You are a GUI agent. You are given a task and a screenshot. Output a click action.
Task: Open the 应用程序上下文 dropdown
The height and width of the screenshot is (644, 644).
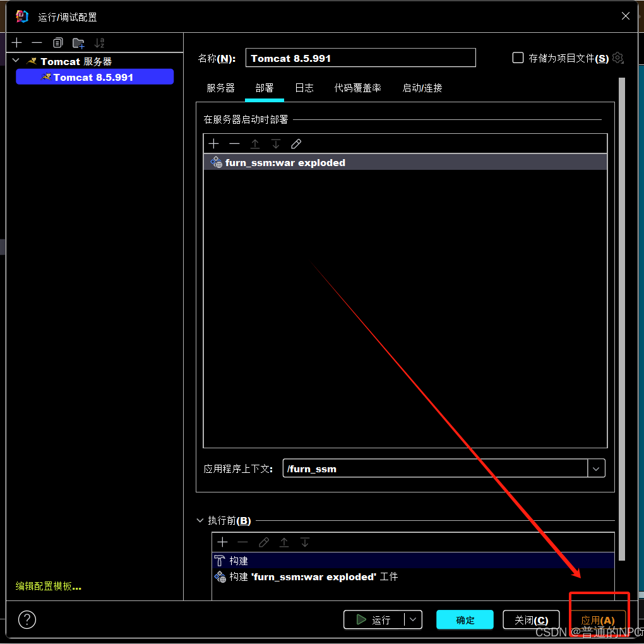coord(596,468)
